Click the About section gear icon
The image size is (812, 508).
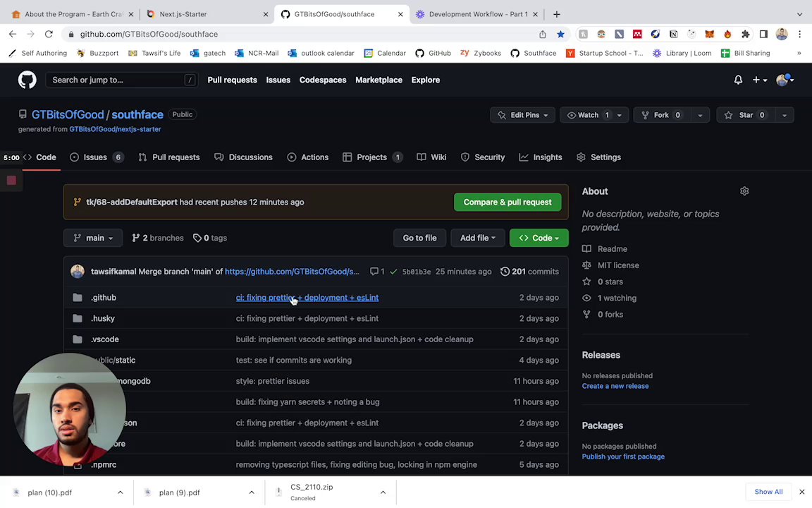pos(744,191)
